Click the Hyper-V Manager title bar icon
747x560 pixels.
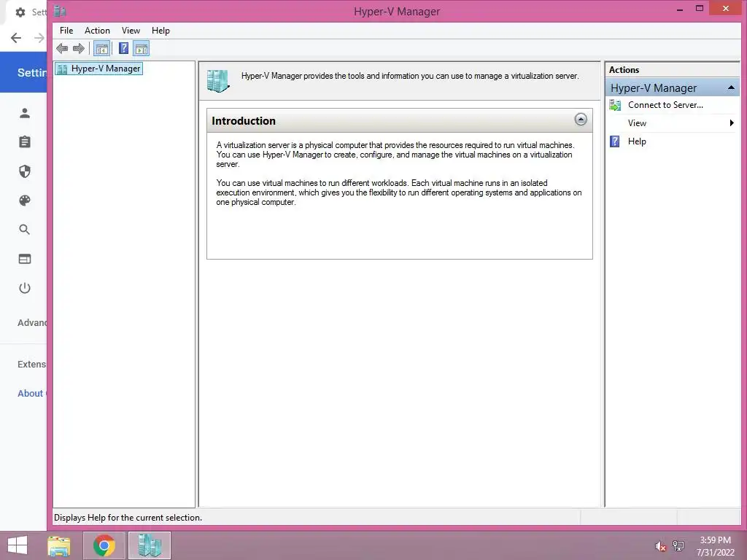[x=60, y=11]
